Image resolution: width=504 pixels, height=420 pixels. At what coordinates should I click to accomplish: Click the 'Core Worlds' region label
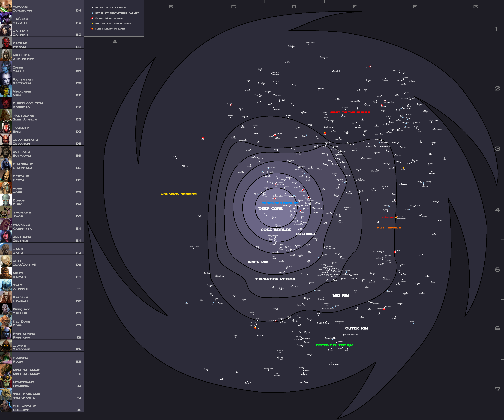click(276, 230)
